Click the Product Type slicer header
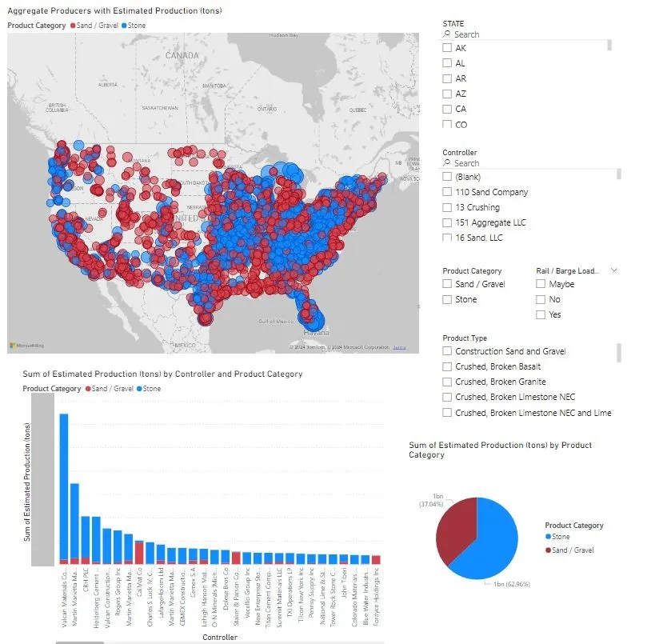Image resolution: width=667 pixels, height=644 pixels. [x=465, y=338]
